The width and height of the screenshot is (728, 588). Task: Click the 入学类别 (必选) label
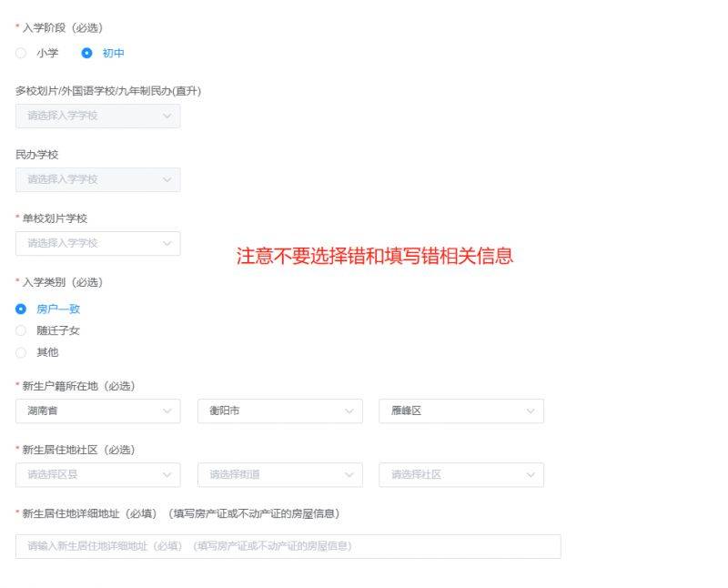coord(62,282)
